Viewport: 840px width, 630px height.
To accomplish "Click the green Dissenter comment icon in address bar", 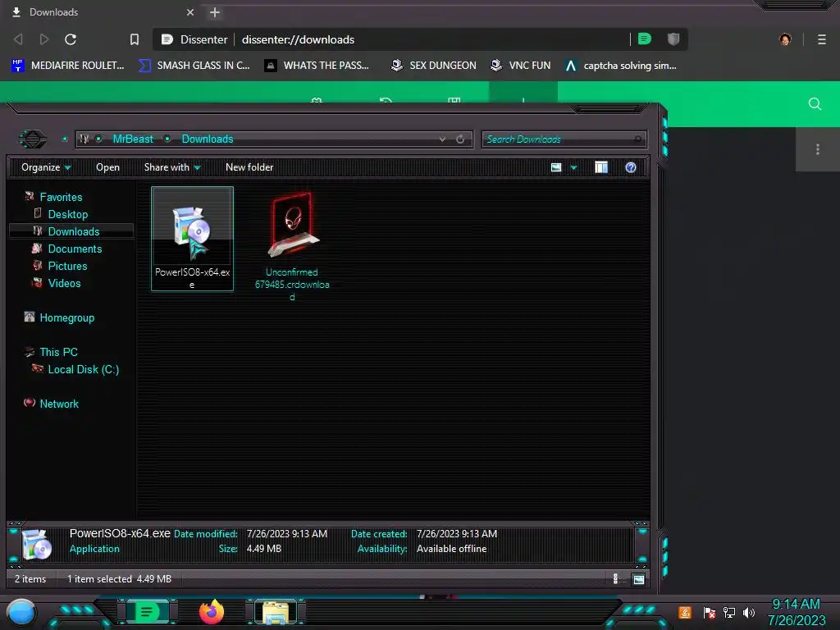I will (645, 39).
